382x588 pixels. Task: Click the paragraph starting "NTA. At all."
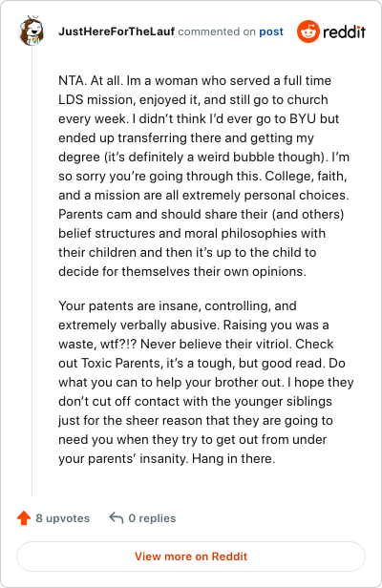click(205, 176)
